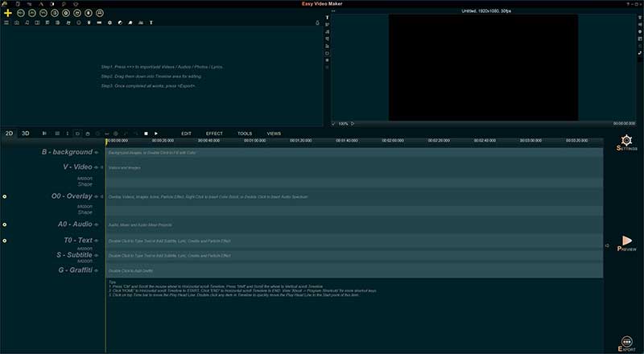
Task: Click the play triangle under preview
Action: click(353, 124)
